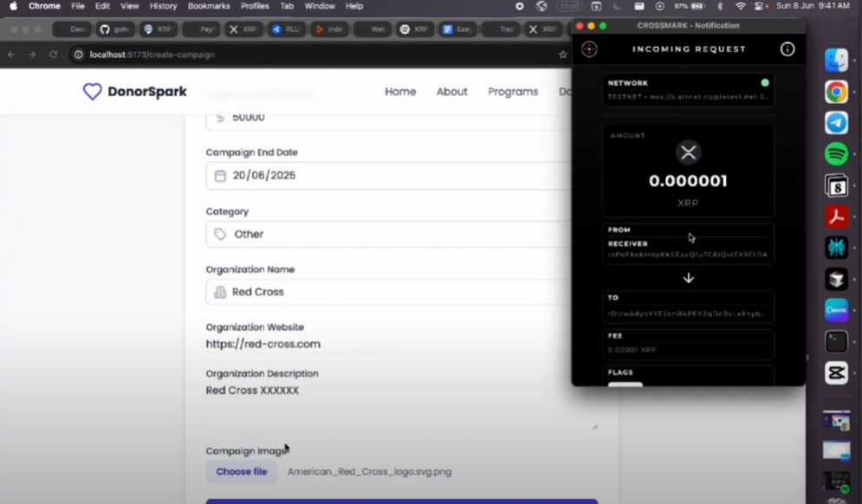Open Telegram from the dock
Image resolution: width=862 pixels, height=504 pixels.
tap(836, 123)
